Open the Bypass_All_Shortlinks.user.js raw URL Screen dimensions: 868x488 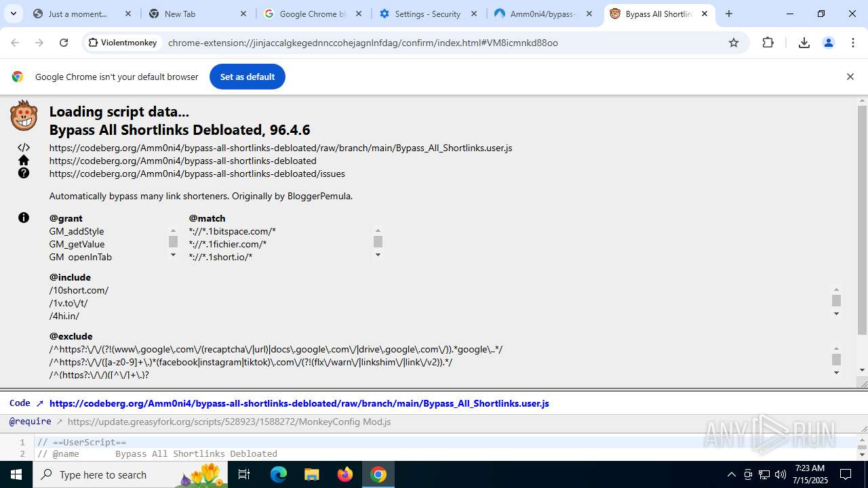pos(281,148)
